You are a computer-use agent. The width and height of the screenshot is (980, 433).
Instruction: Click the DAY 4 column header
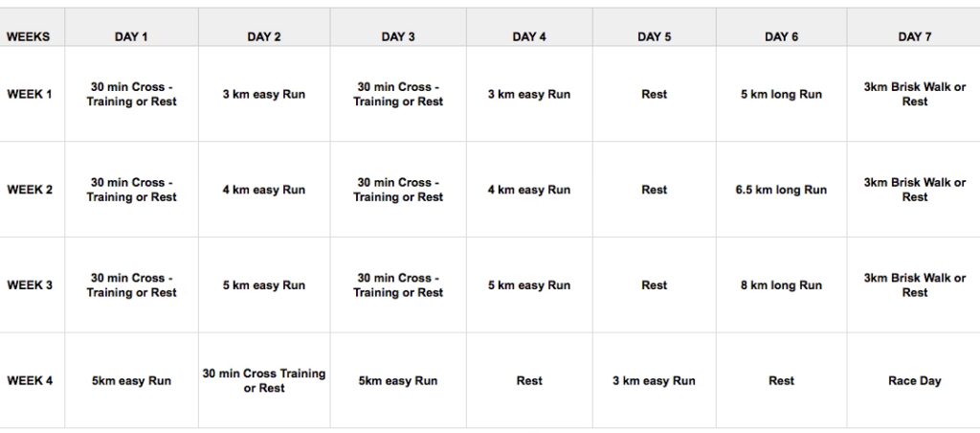point(529,37)
